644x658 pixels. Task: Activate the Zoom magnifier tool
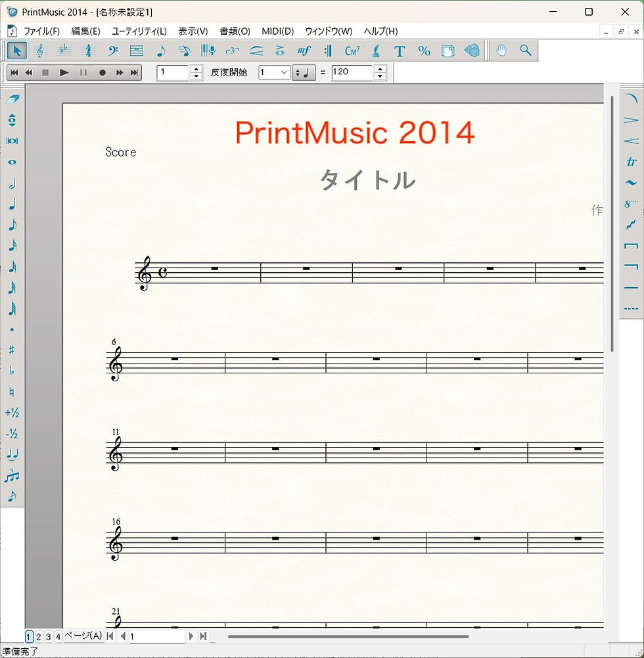pyautogui.click(x=525, y=51)
